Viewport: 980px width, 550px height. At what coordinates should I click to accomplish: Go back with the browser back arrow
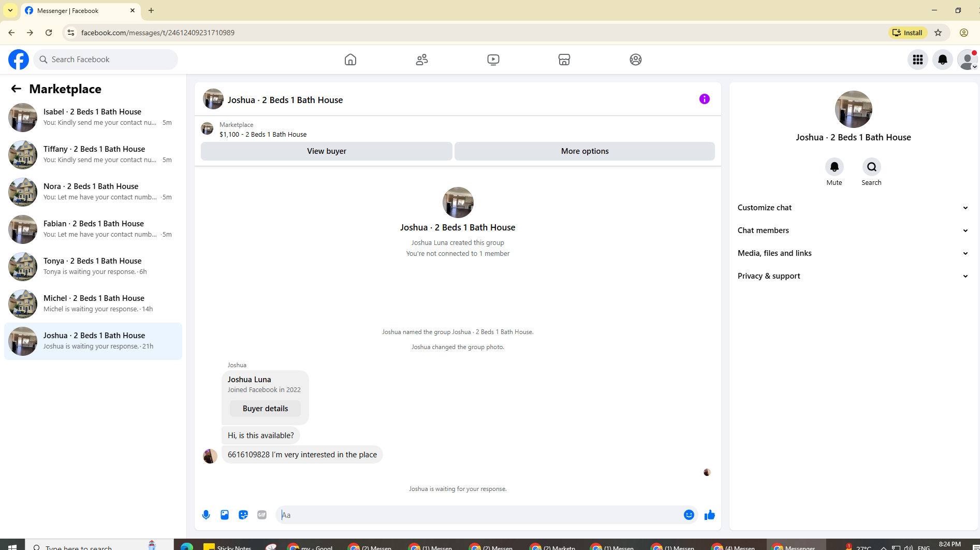[x=11, y=33]
